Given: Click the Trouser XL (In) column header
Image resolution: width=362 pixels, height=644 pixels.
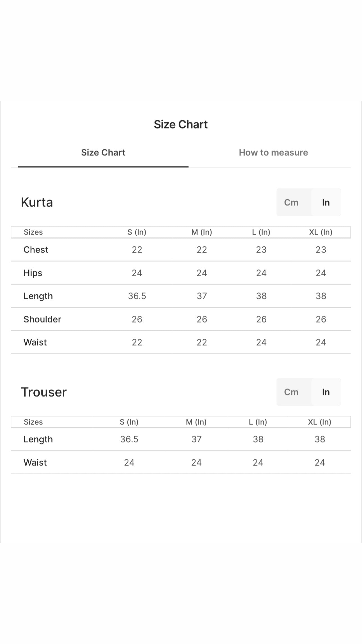Looking at the screenshot, I should [x=320, y=422].
